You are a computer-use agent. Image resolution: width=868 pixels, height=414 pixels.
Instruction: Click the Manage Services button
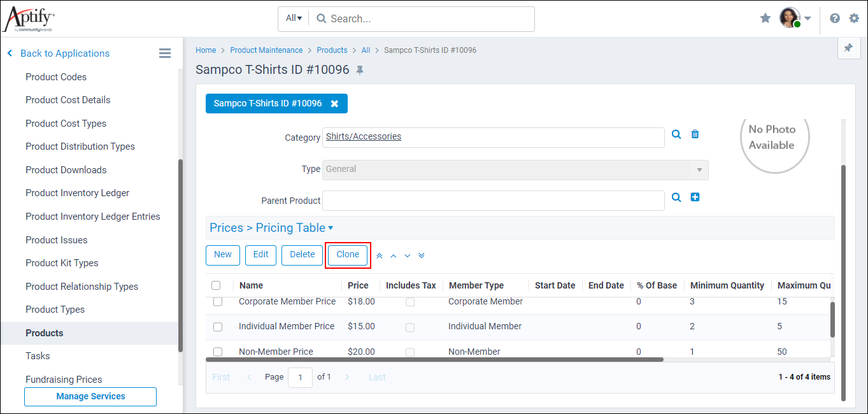coord(90,397)
